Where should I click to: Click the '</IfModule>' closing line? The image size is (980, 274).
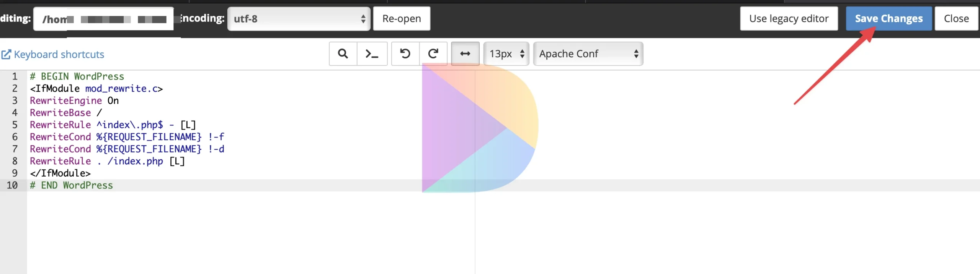click(x=60, y=173)
